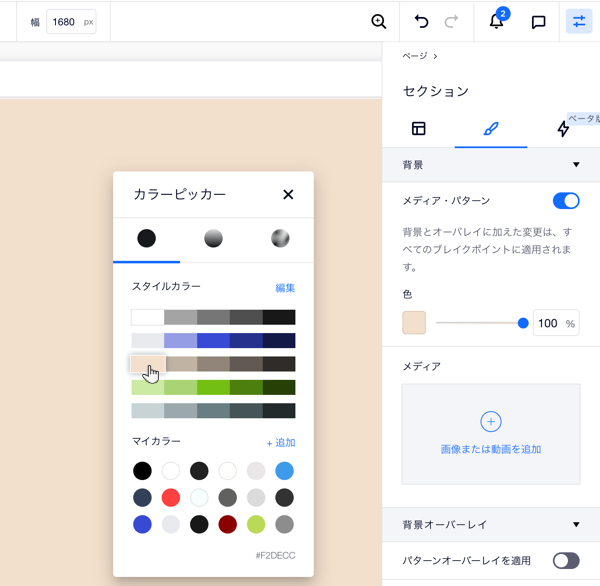Select the bright blue style swatch
600x586 pixels.
point(214,341)
